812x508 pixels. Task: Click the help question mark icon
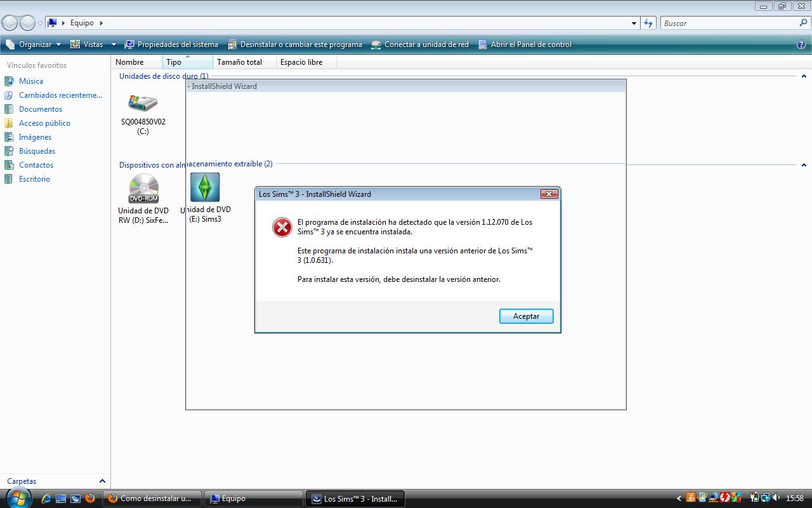coord(801,44)
